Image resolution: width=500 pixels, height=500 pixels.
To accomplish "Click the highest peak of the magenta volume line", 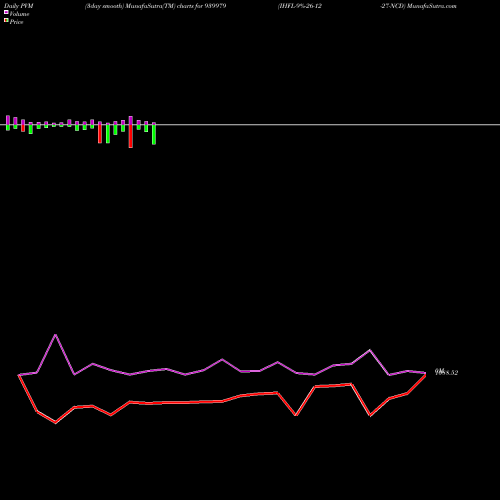I will [x=56, y=335].
